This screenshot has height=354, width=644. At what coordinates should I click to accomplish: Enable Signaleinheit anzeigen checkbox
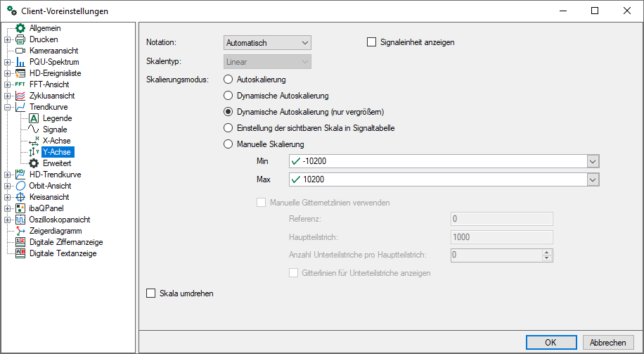373,42
